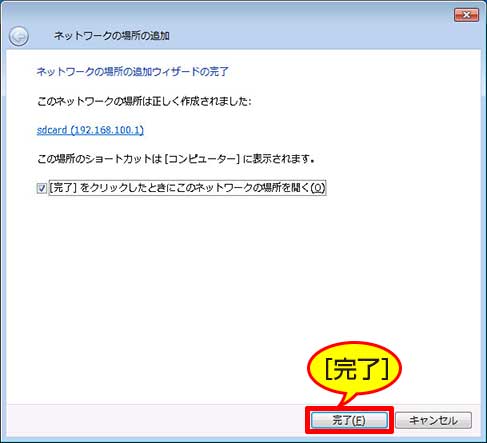Click the word sdcard in the blue link
This screenshot has width=487, height=443.
click(x=52, y=130)
